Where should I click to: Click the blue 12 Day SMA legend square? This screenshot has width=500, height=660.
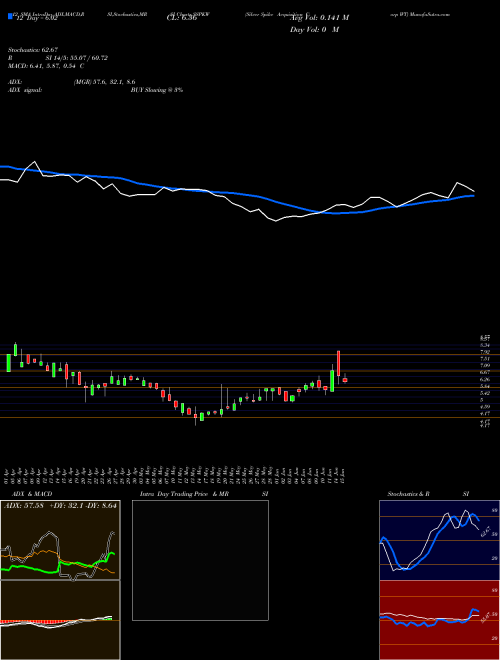coord(11,17)
